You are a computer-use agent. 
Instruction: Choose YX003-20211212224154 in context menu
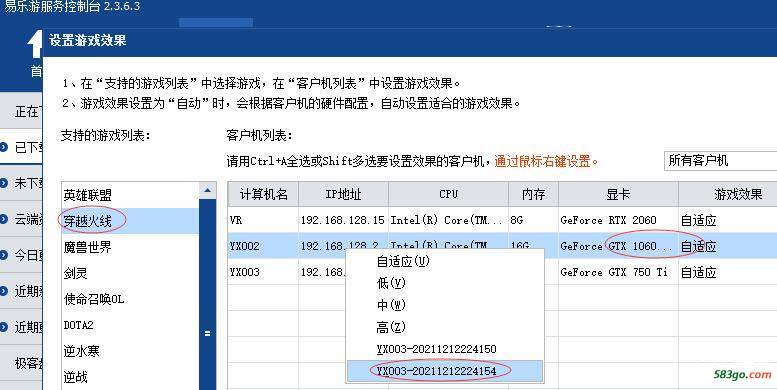point(444,371)
